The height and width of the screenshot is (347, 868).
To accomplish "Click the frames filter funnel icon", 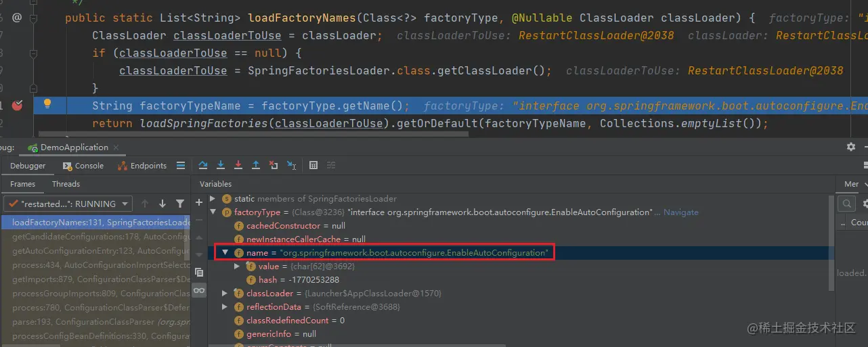I will pos(180,204).
